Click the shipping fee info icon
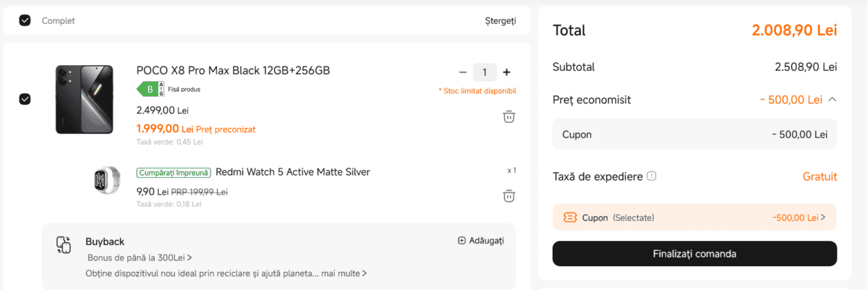This screenshot has width=868, height=290. point(652,176)
